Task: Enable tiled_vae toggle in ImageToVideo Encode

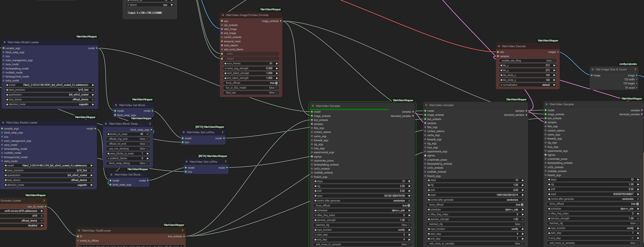Action: (x=276, y=93)
